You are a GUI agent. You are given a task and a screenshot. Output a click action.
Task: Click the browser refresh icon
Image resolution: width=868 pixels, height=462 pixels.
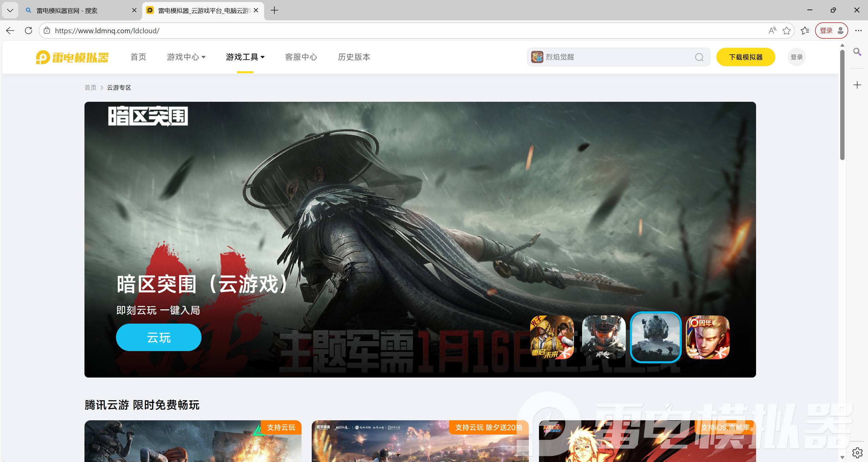point(28,31)
